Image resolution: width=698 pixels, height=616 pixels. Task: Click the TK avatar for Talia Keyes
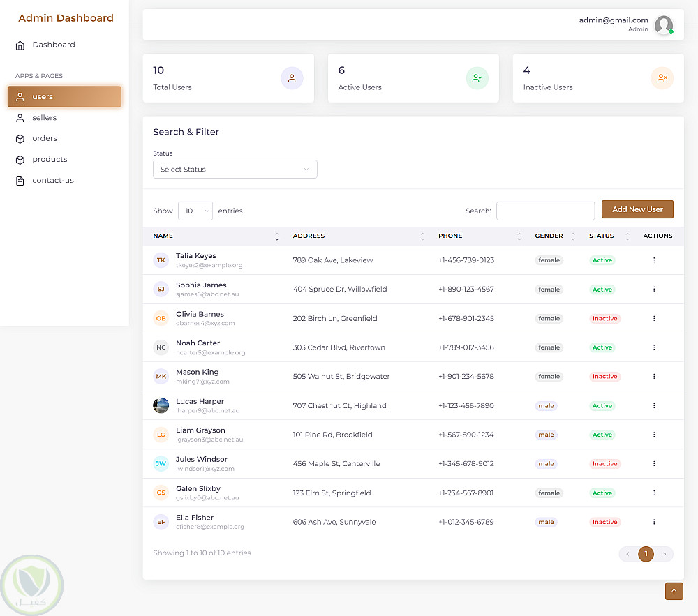click(x=161, y=260)
